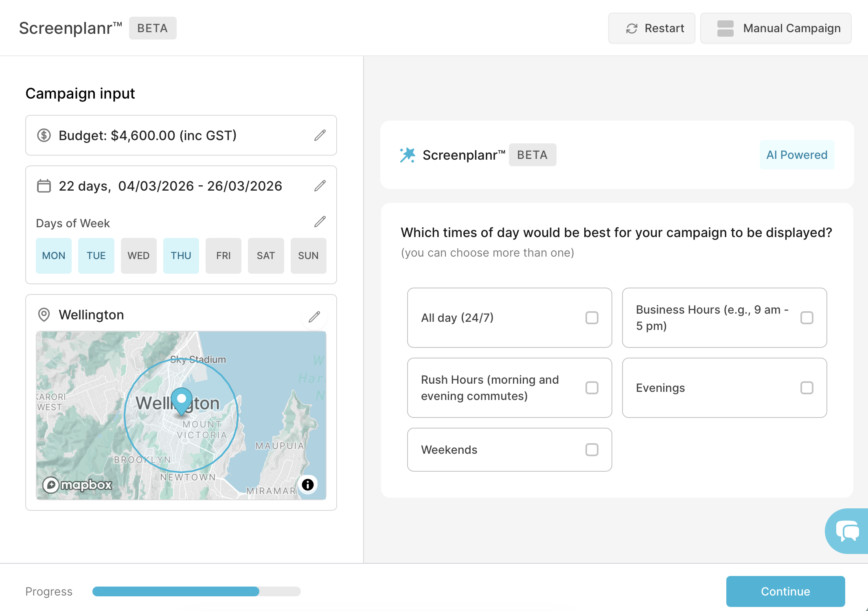Click the Progress label
Screen dimensions: 868x611
pos(49,591)
